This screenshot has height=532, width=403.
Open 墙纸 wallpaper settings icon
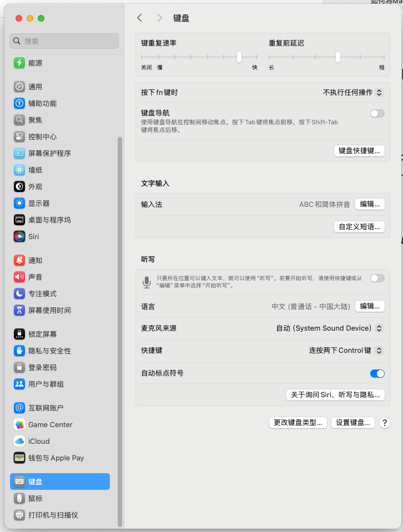tap(19, 170)
